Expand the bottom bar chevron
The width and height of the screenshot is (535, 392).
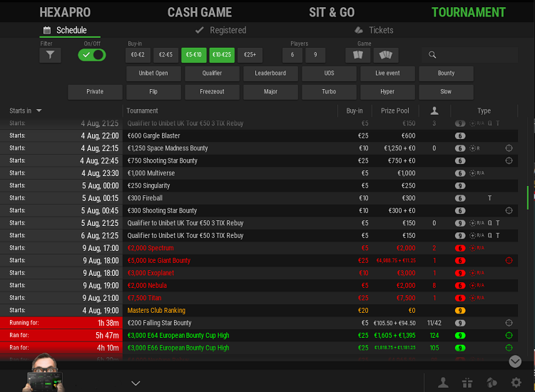coord(136,383)
